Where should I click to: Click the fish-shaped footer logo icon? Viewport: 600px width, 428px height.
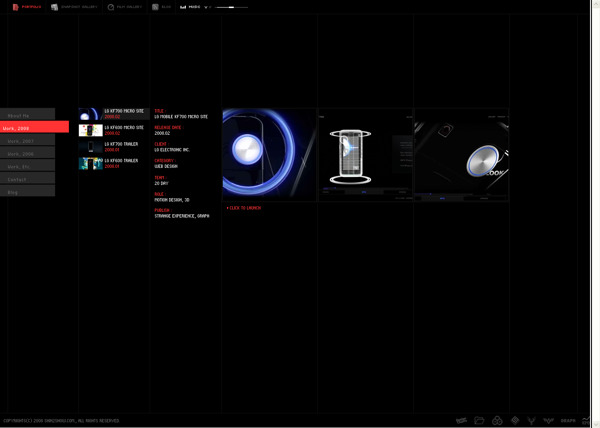tap(461, 420)
